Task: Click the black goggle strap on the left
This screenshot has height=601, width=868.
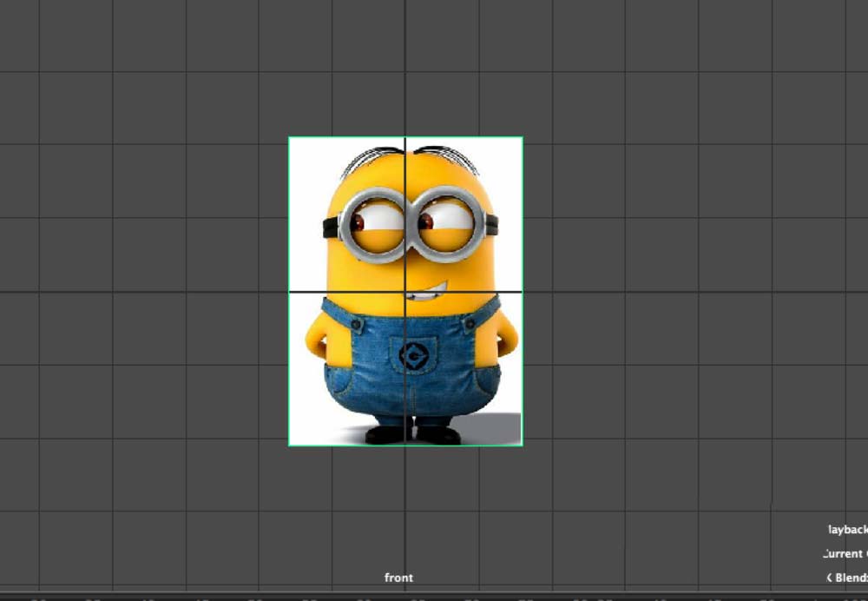Action: tap(330, 228)
